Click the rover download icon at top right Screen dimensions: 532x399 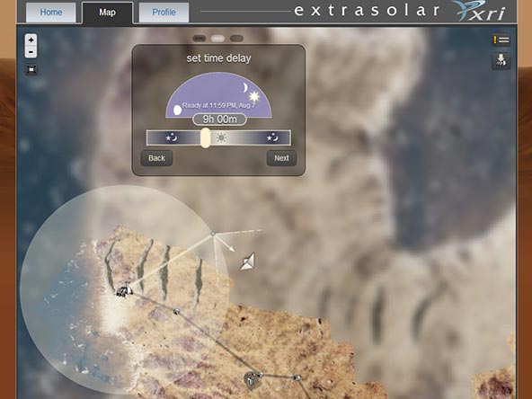tap(501, 61)
